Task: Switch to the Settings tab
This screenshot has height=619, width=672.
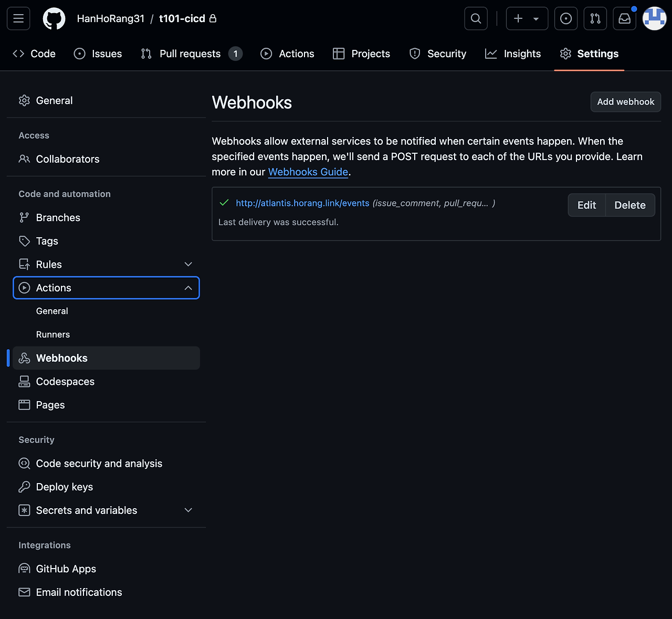Action: pyautogui.click(x=589, y=54)
